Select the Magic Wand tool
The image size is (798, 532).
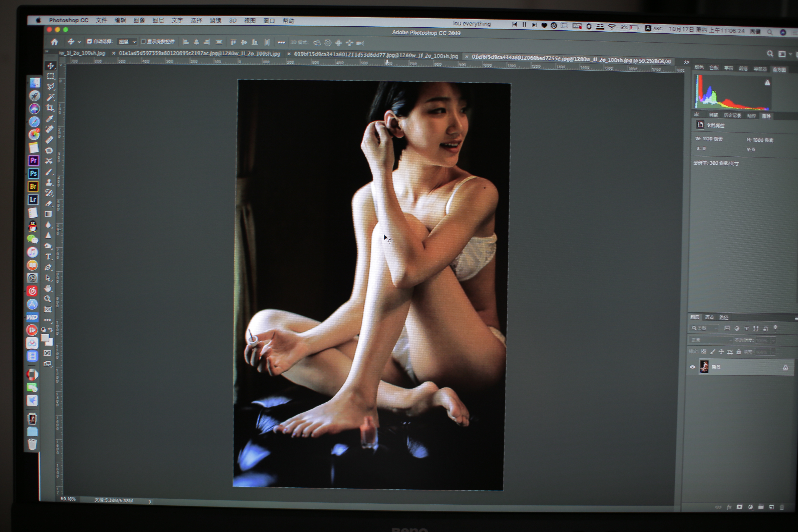click(51, 97)
